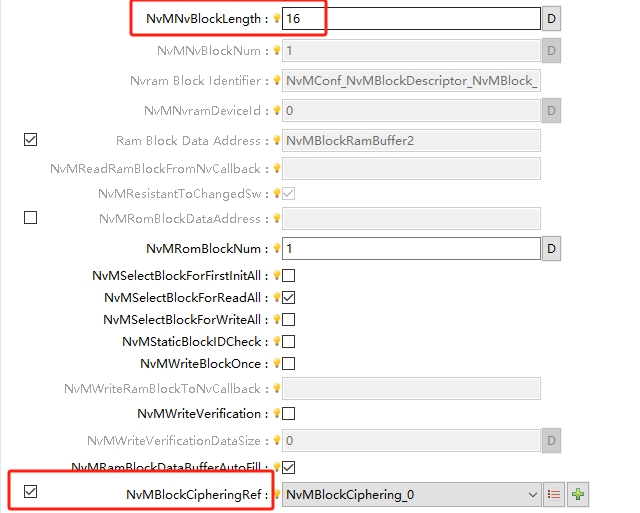
Task: Uncheck NvMRamBlockDataBufferAutoFill
Action: (289, 467)
